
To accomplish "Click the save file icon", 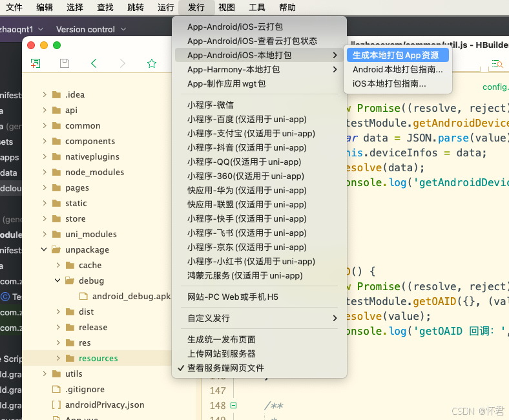I will tap(65, 63).
